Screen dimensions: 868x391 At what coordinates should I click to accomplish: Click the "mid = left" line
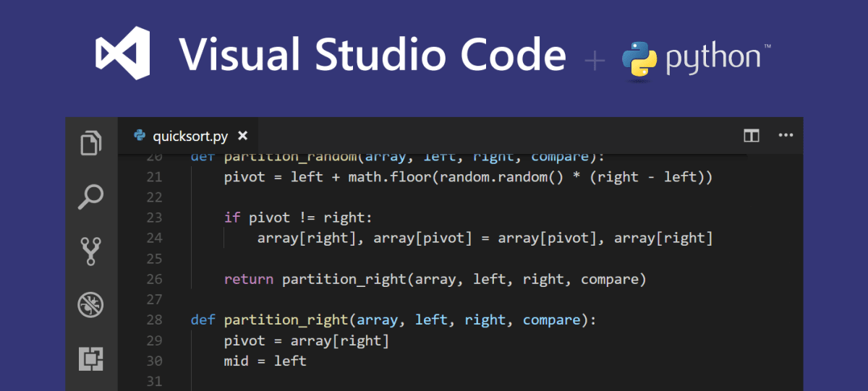265,361
